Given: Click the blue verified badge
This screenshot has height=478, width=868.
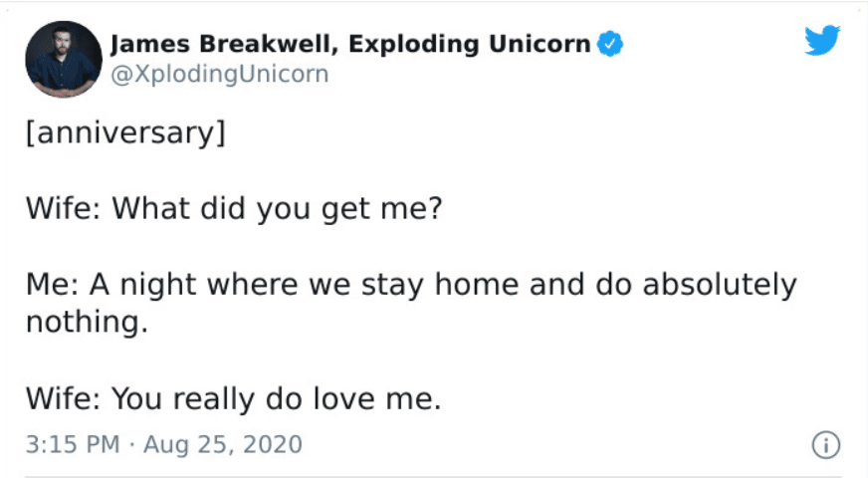Looking at the screenshot, I should [609, 44].
